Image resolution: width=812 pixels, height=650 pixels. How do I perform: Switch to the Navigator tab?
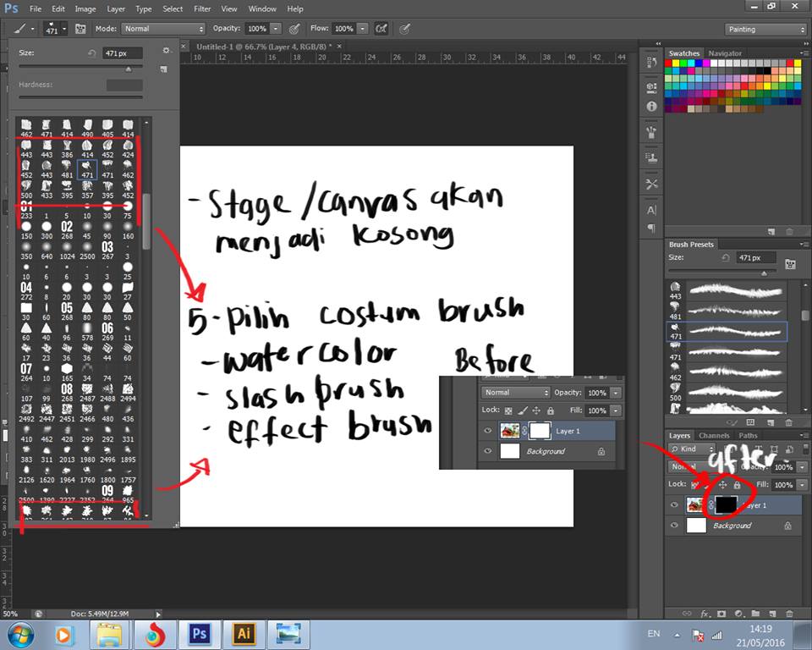[724, 53]
